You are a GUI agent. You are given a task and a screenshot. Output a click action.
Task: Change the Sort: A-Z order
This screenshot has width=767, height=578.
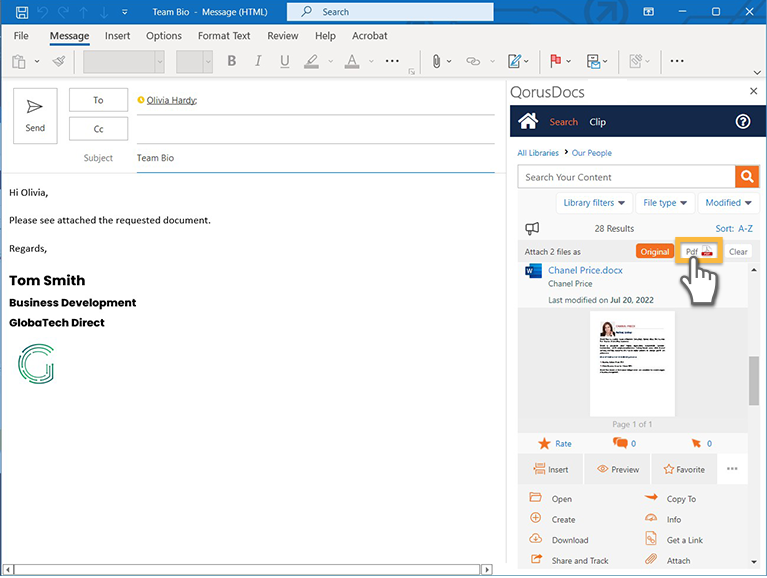point(734,228)
